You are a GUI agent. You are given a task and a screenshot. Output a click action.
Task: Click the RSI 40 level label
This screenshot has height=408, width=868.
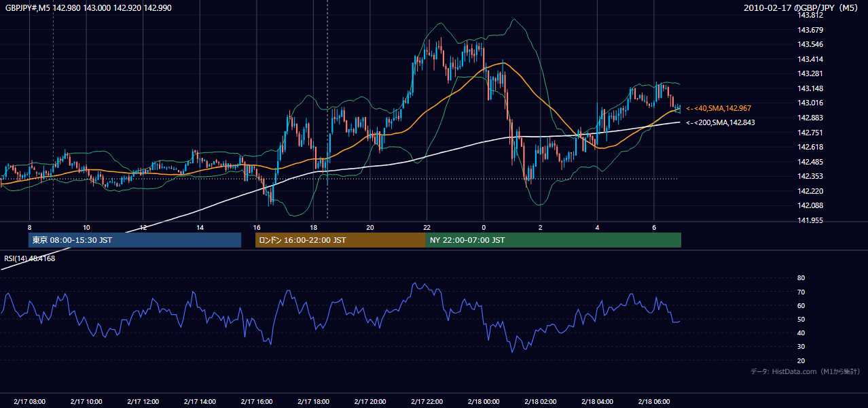[x=801, y=333]
